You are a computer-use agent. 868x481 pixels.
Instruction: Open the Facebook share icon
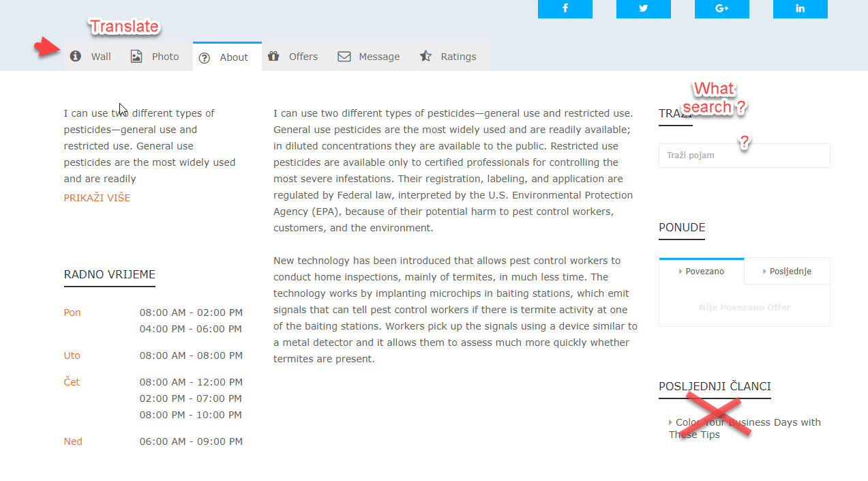click(x=565, y=10)
